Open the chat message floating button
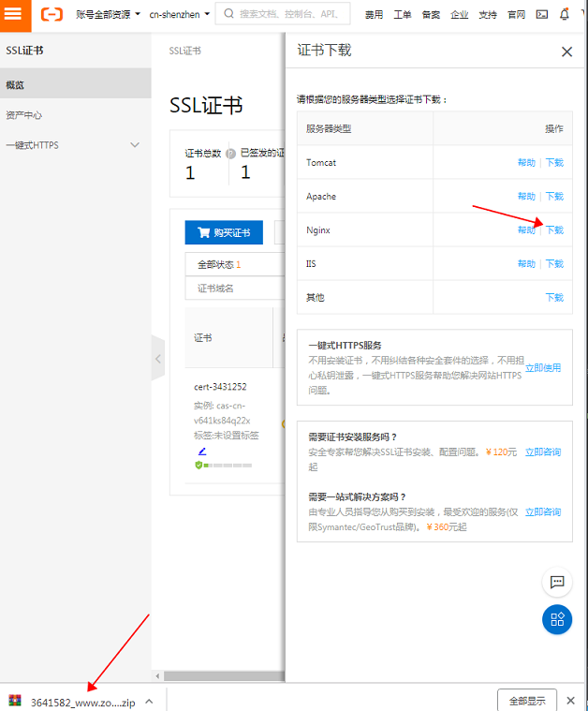This screenshot has height=711, width=588. [557, 582]
